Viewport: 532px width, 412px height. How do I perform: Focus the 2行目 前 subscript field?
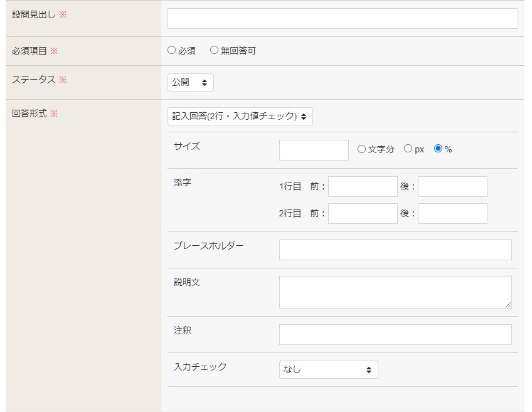pos(363,214)
